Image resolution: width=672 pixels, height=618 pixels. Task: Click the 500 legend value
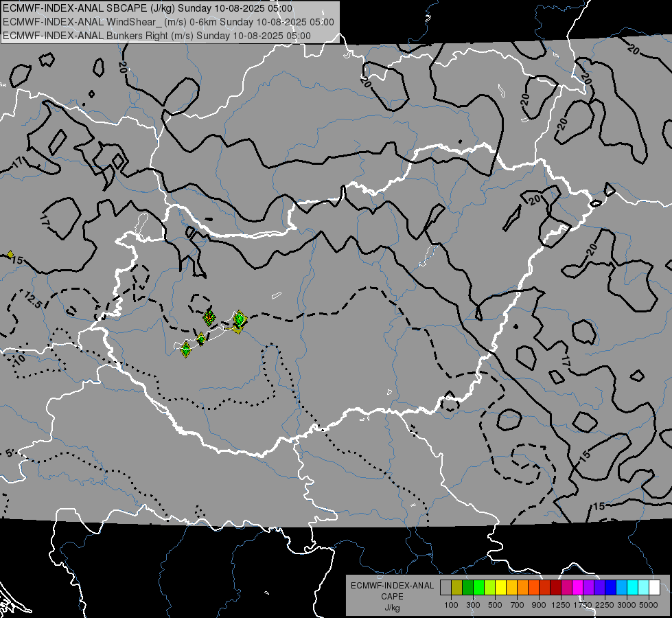coord(495,605)
